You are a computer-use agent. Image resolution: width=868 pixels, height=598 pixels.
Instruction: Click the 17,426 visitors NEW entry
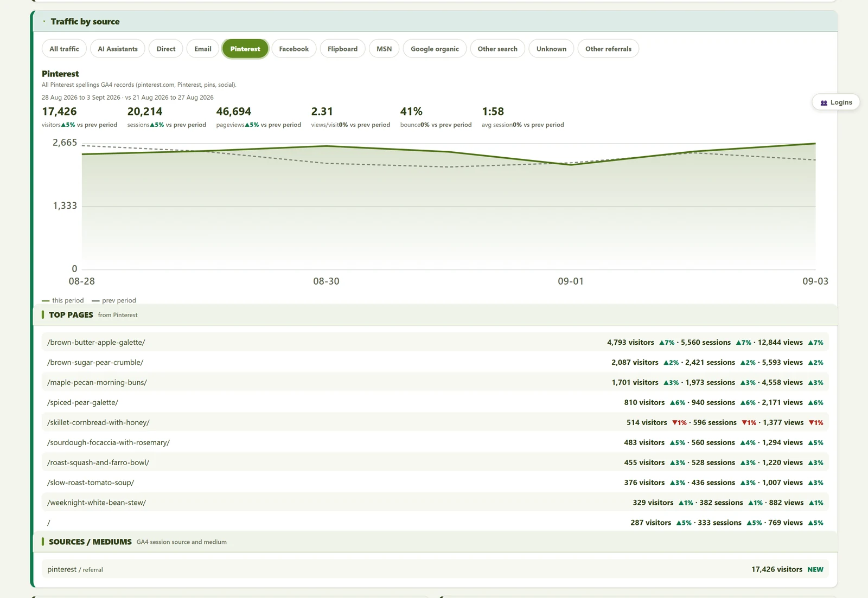(787, 570)
